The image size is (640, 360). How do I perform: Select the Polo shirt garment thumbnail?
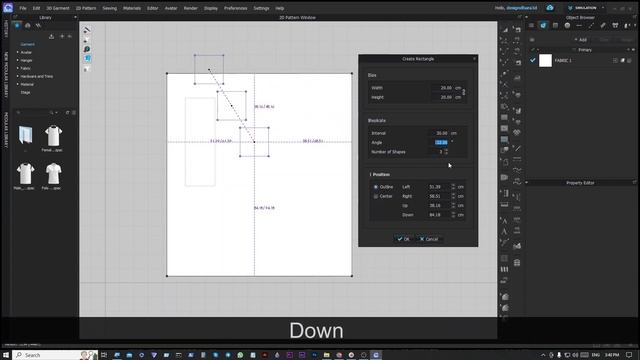click(x=53, y=173)
